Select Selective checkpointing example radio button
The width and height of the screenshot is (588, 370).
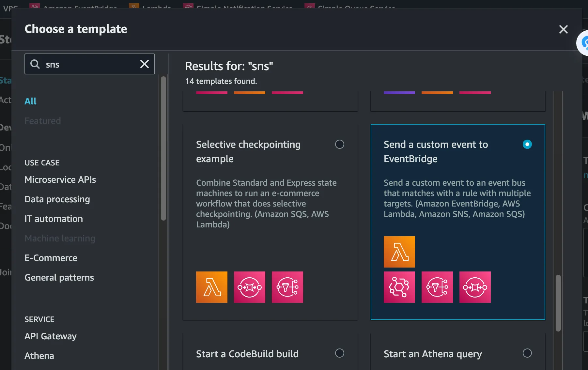pyautogui.click(x=339, y=144)
